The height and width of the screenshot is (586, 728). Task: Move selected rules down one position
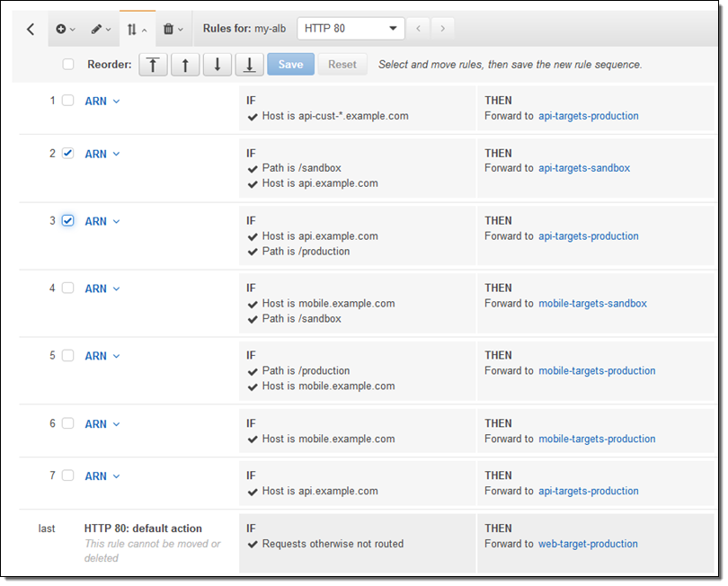(x=217, y=65)
